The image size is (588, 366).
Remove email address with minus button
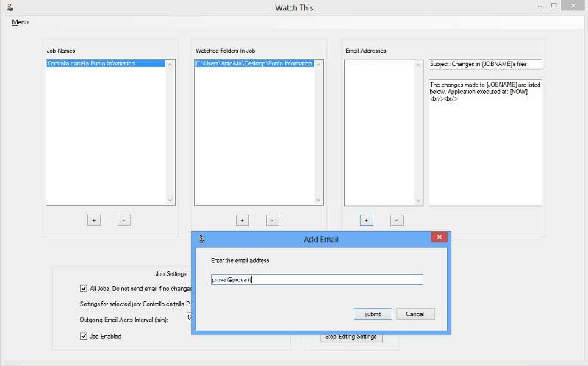pyautogui.click(x=397, y=220)
